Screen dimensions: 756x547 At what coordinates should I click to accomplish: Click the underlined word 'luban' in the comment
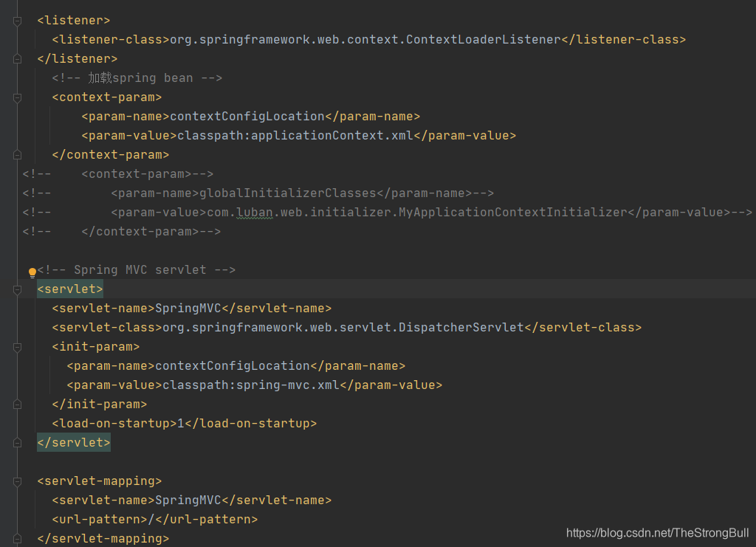pos(255,213)
